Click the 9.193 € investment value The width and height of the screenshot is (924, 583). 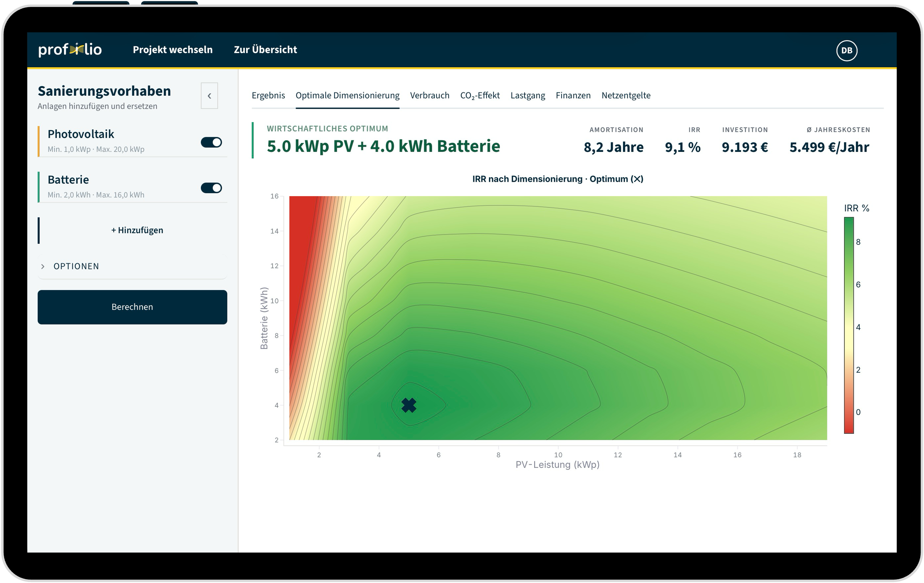click(745, 147)
